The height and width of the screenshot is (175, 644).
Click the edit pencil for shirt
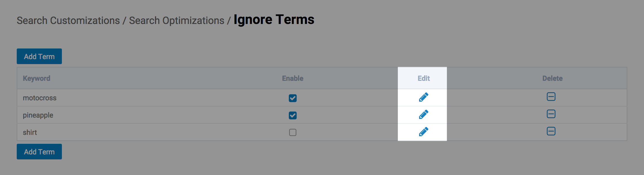pyautogui.click(x=423, y=132)
